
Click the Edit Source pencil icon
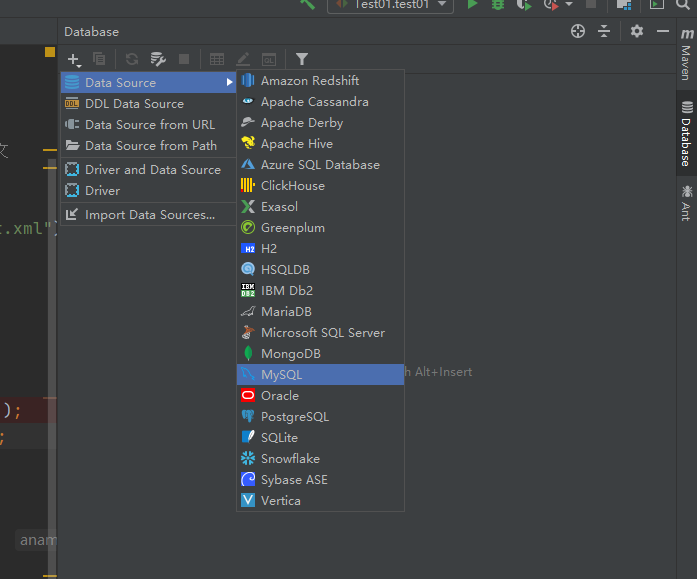pyautogui.click(x=243, y=59)
